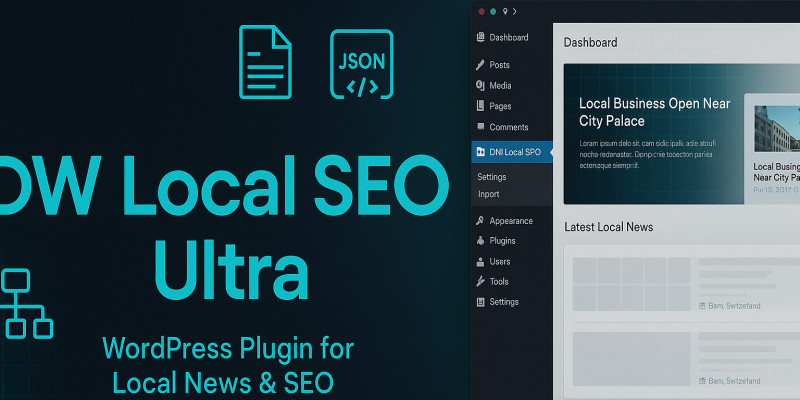Click the sitemap hierarchy icon
The height and width of the screenshot is (400, 800).
point(27,304)
